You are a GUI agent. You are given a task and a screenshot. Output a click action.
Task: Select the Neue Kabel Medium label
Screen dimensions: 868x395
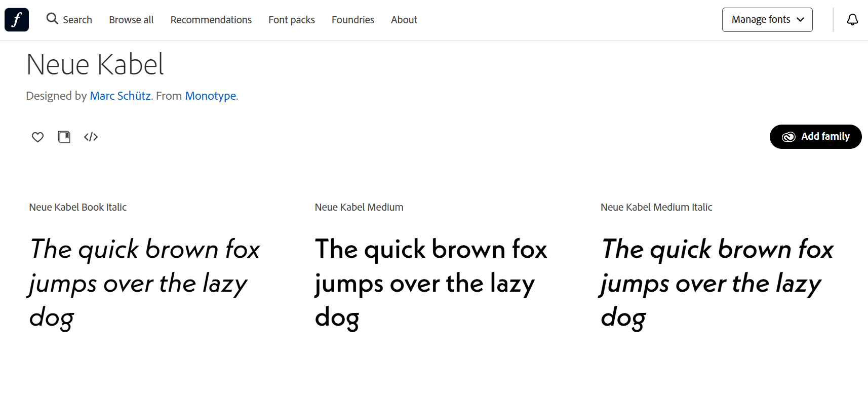point(359,207)
